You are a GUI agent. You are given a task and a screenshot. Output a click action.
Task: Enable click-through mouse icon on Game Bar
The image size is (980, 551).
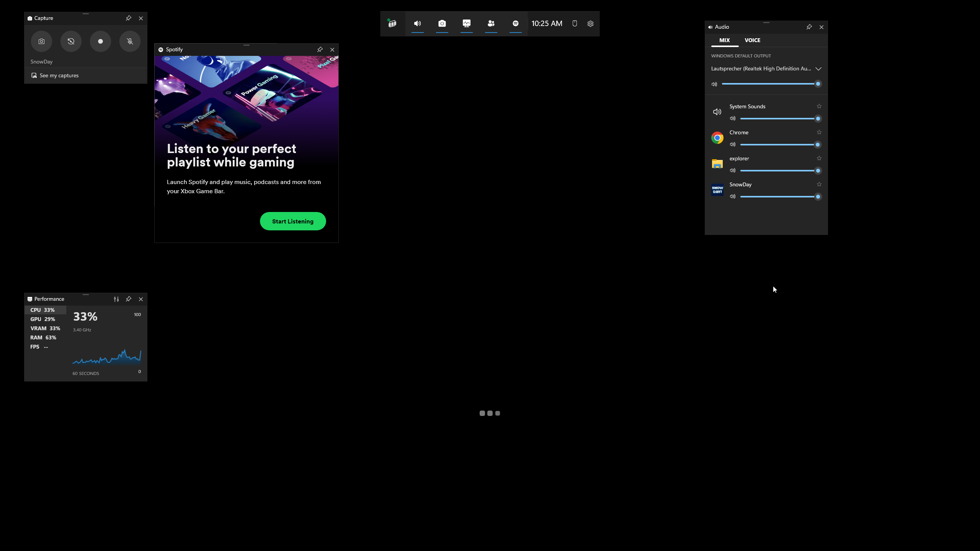coord(575,23)
